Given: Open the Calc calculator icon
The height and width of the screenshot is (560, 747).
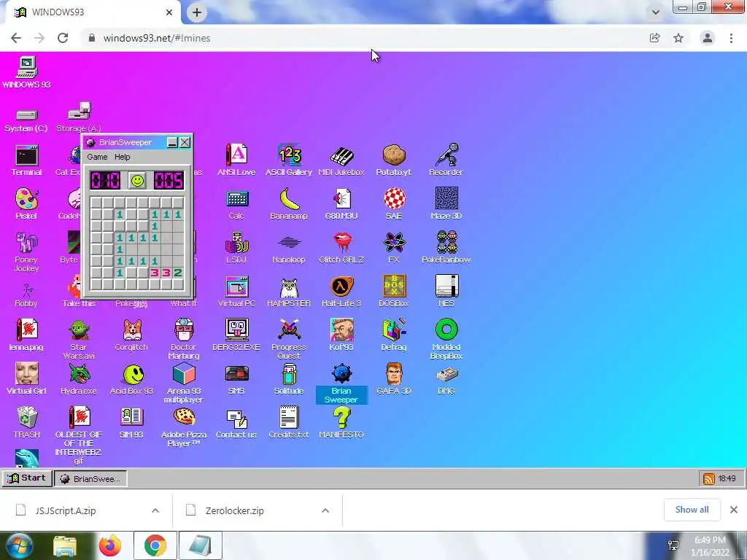Looking at the screenshot, I should [x=237, y=198].
